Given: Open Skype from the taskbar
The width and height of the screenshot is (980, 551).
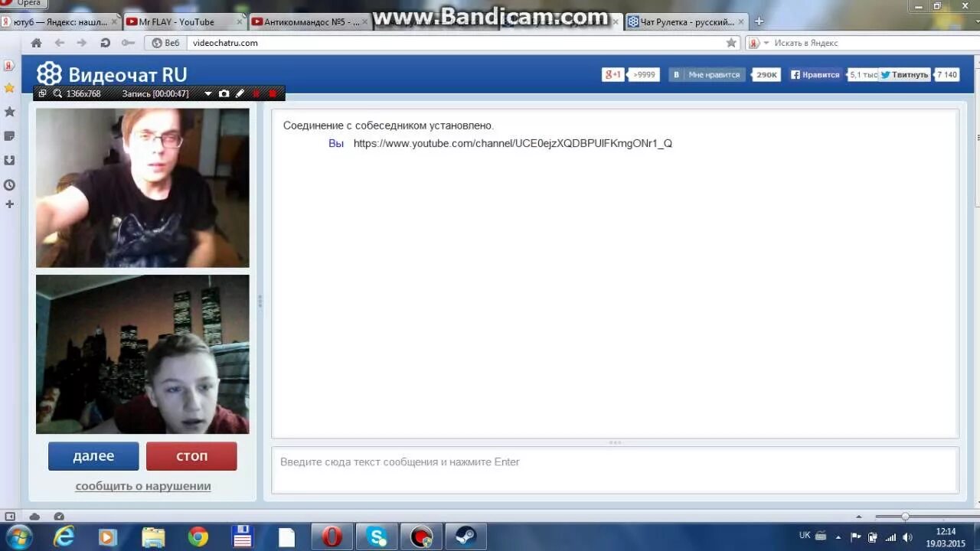Looking at the screenshot, I should click(376, 537).
